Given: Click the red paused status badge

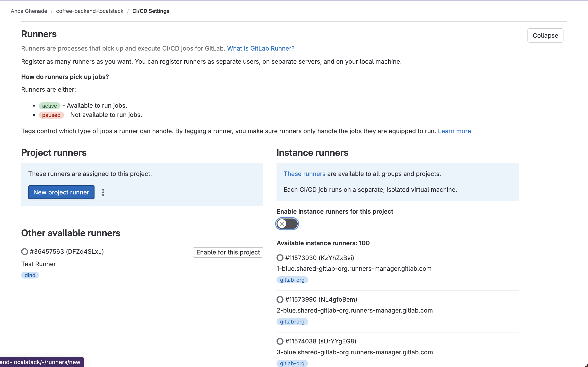Looking at the screenshot, I should point(51,115).
